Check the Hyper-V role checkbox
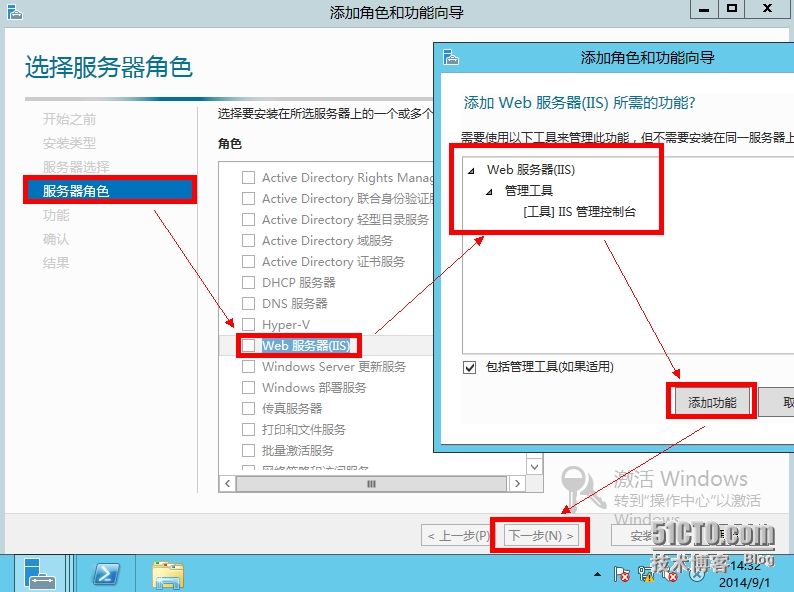Screen dimensions: 794x592 (x=248, y=324)
